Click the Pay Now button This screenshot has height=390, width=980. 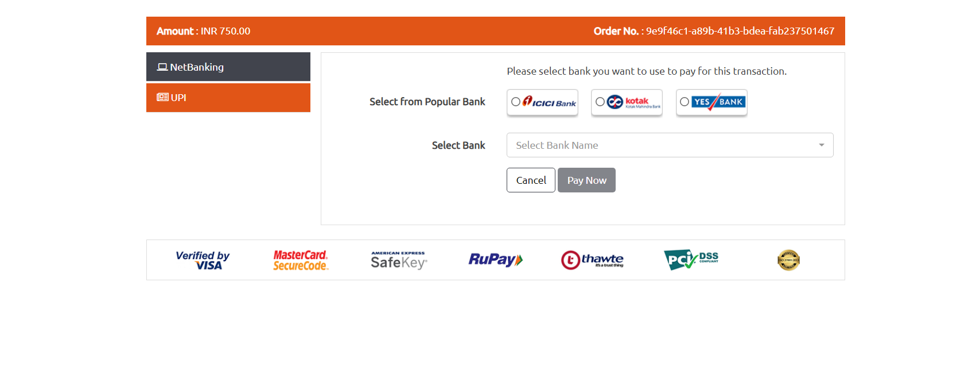586,180
